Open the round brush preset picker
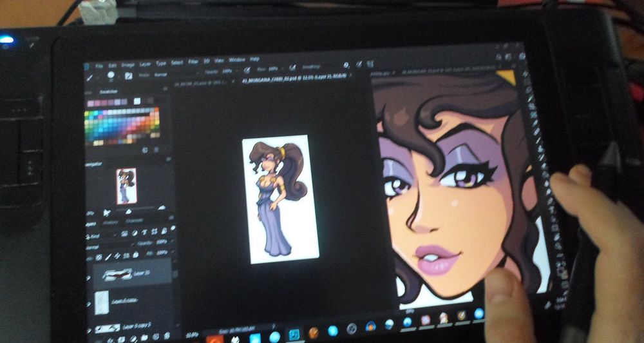Image resolution: width=644 pixels, height=343 pixels. 111,75
